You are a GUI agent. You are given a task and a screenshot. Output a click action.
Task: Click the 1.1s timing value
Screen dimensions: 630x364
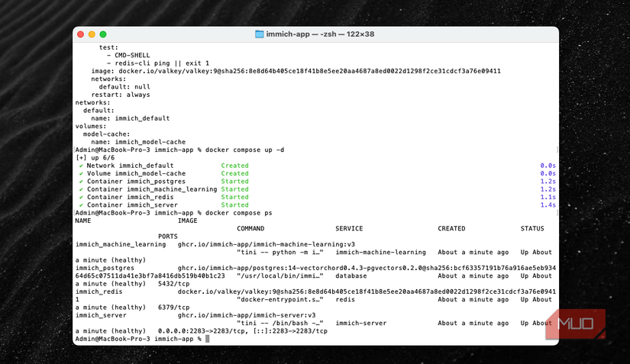[x=548, y=197]
